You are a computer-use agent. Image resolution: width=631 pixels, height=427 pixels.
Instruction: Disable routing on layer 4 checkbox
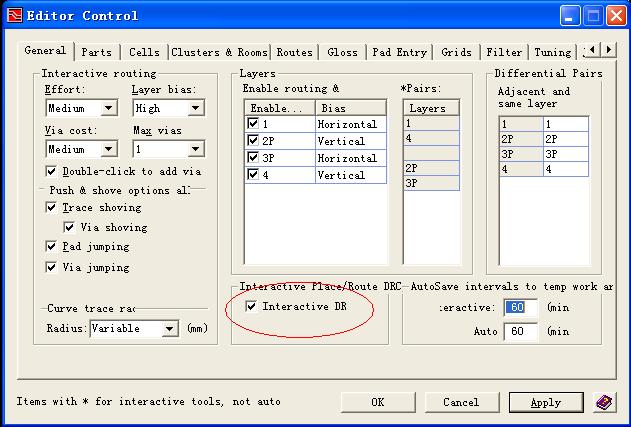pyautogui.click(x=253, y=175)
